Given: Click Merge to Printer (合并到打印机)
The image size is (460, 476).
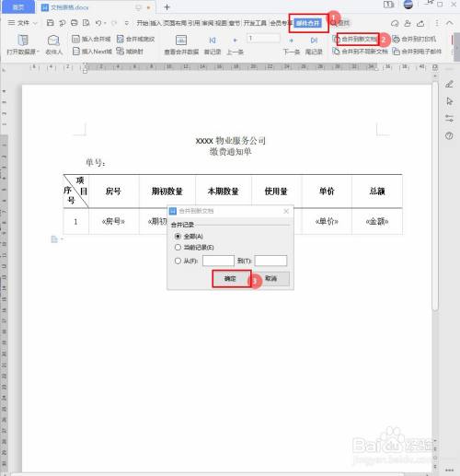Looking at the screenshot, I should (414, 39).
